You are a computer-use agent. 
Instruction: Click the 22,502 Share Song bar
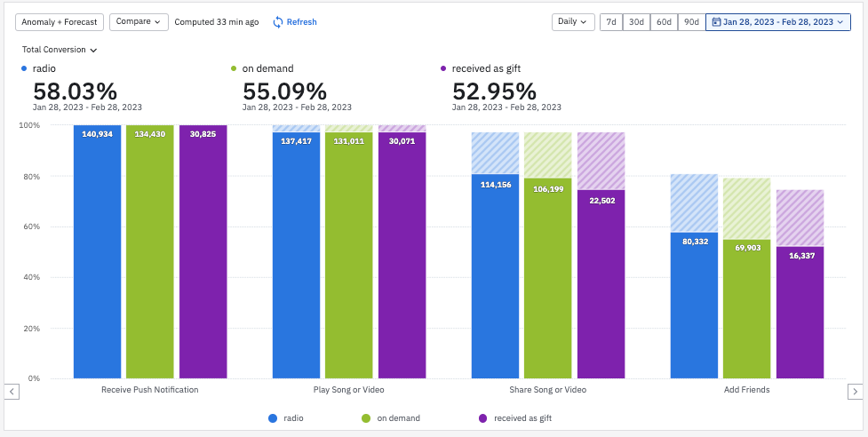[x=601, y=284]
